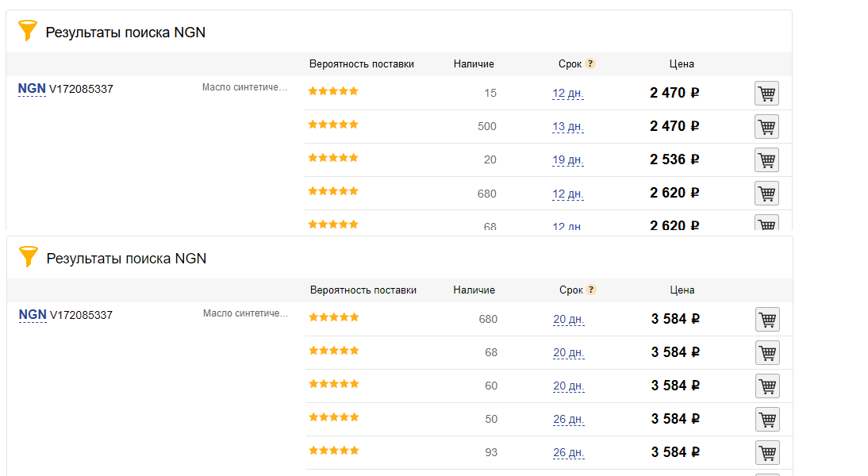The height and width of the screenshot is (476, 868).
Task: Click the stock value 15
Action: click(x=490, y=93)
